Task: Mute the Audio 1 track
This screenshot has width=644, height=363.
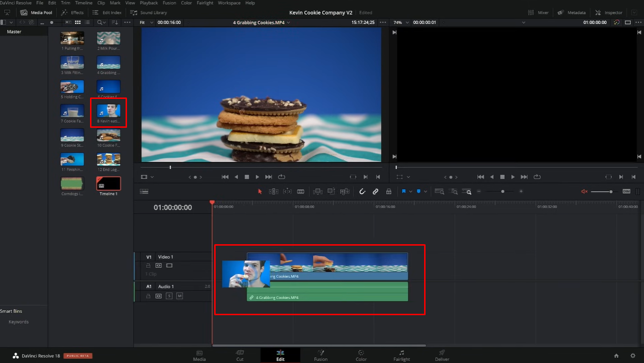Action: (x=179, y=295)
